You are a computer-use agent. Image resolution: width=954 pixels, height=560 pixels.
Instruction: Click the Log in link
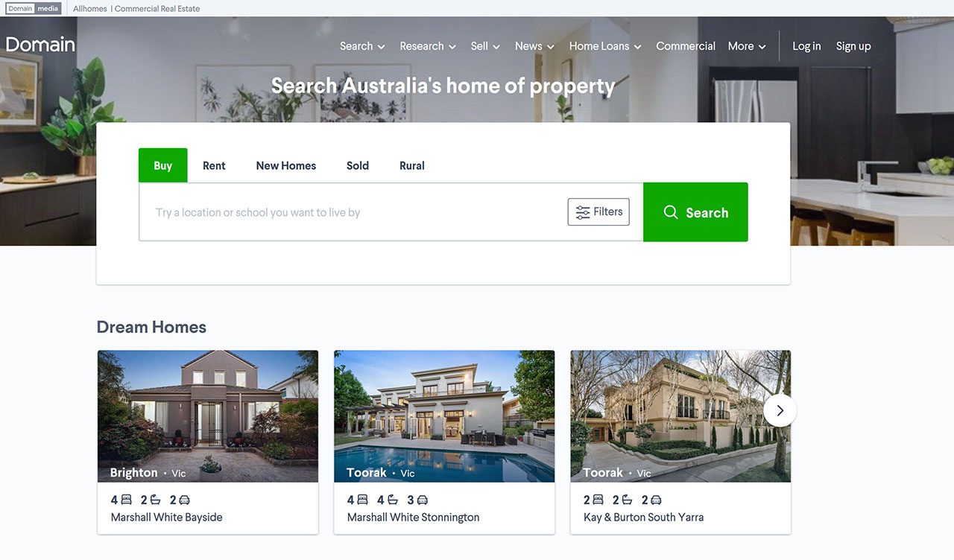[x=806, y=46]
